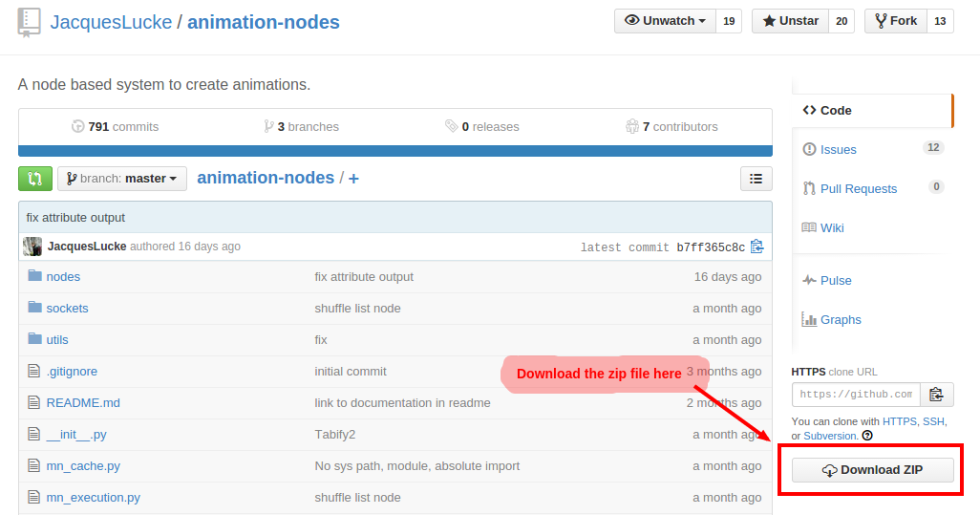The width and height of the screenshot is (980, 515).
Task: Open the README.md file
Action: tap(83, 403)
